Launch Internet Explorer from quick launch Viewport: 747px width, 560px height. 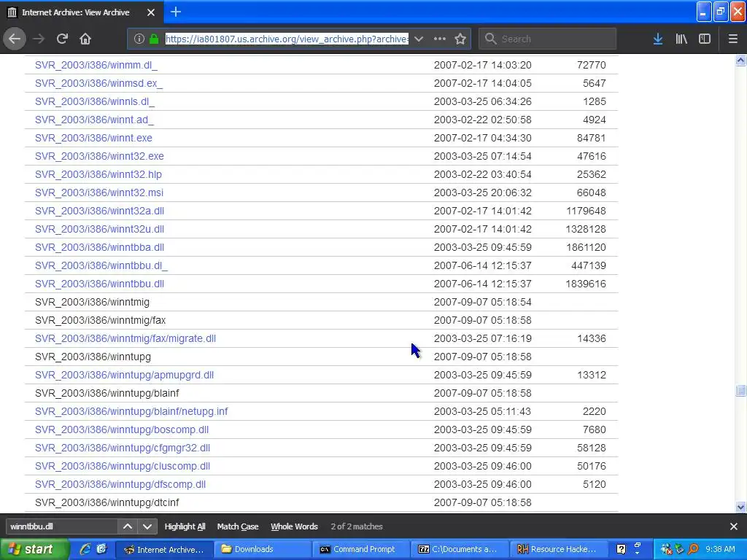[x=85, y=549]
